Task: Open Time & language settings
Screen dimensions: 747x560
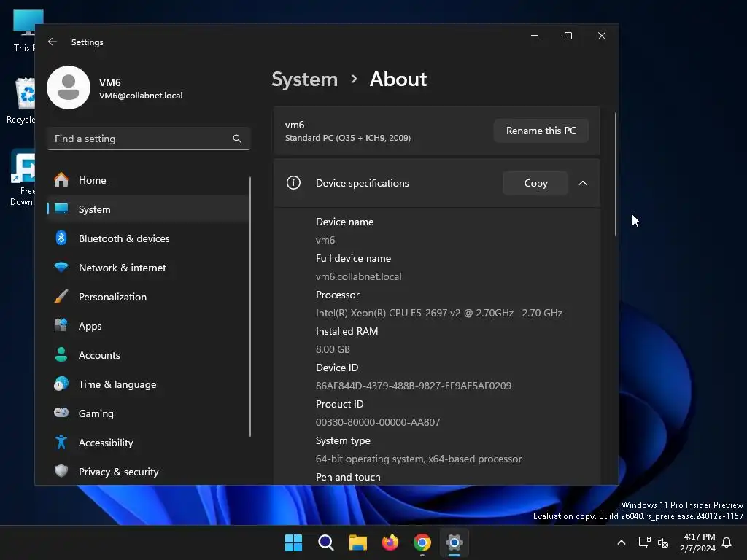Action: point(147,384)
